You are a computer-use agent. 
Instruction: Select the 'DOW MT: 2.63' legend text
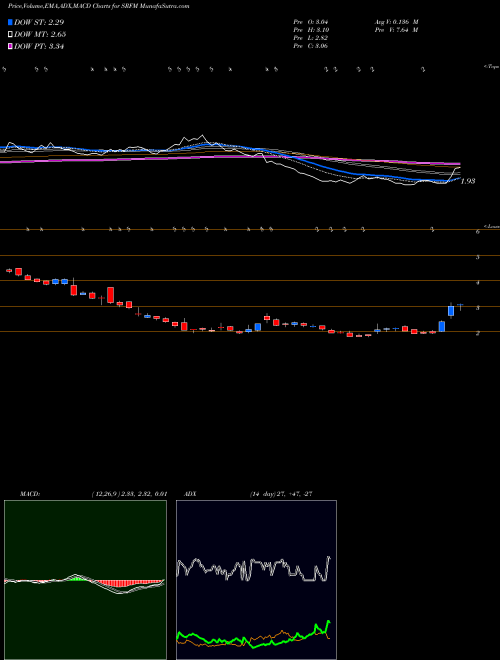point(40,35)
